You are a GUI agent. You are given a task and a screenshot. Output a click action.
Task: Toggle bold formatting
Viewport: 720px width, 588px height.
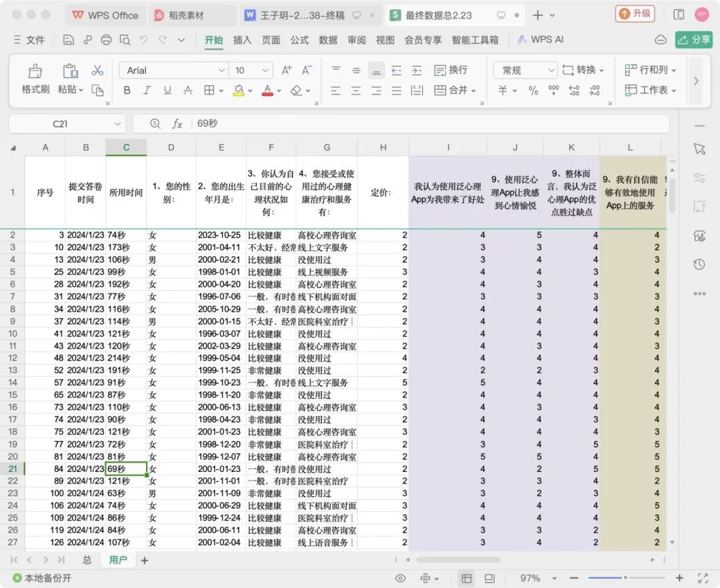click(x=127, y=91)
